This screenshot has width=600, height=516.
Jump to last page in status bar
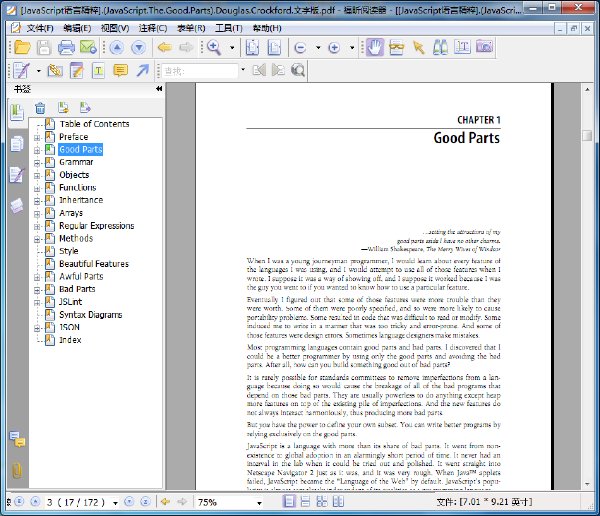pos(145,502)
